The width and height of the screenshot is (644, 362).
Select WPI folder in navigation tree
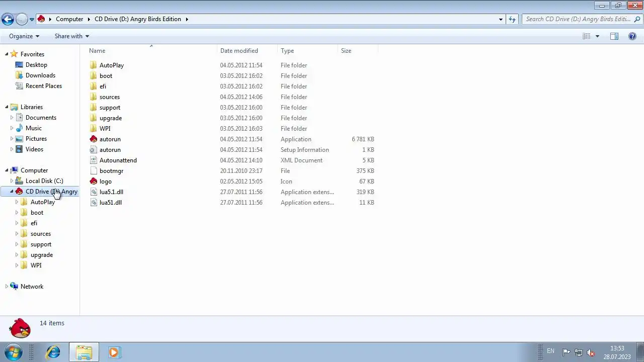coord(36,265)
